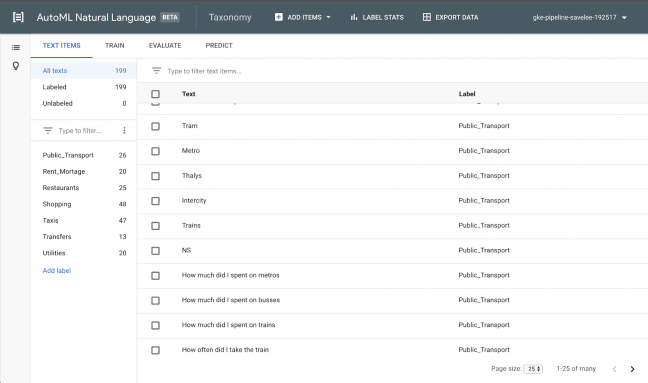
Task: Click the Label column header
Action: [467, 94]
